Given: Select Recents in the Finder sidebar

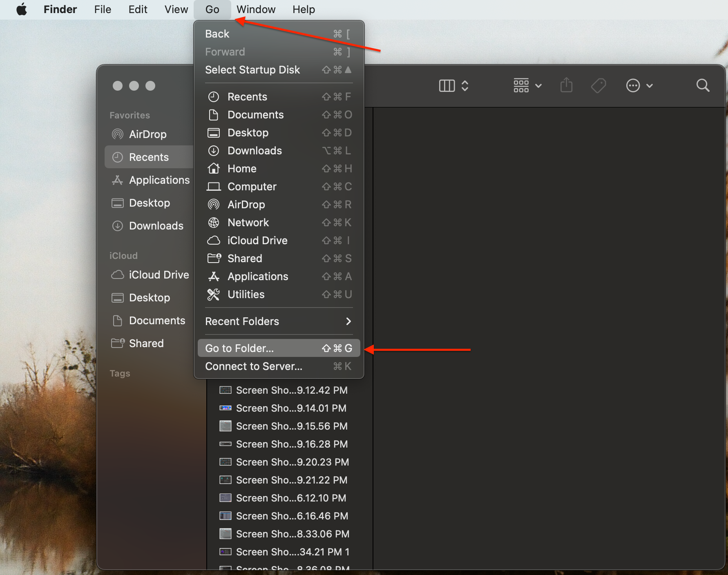Looking at the screenshot, I should point(149,157).
